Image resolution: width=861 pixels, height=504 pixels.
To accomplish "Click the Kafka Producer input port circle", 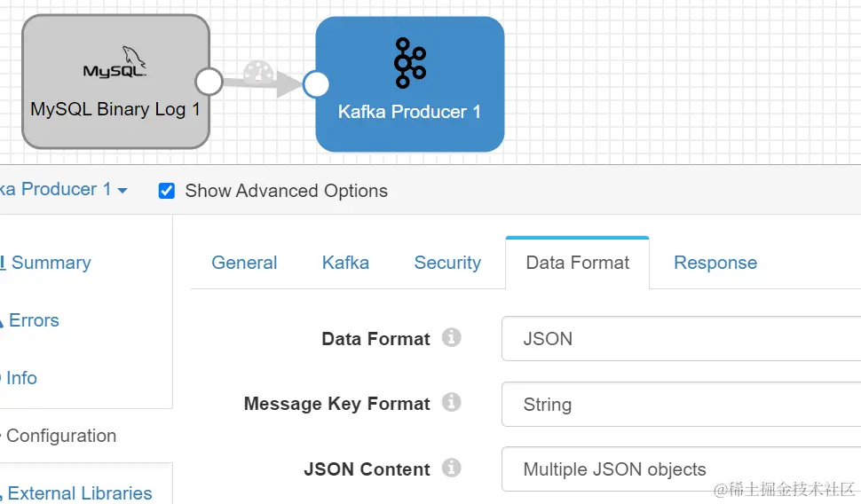I will click(x=316, y=84).
